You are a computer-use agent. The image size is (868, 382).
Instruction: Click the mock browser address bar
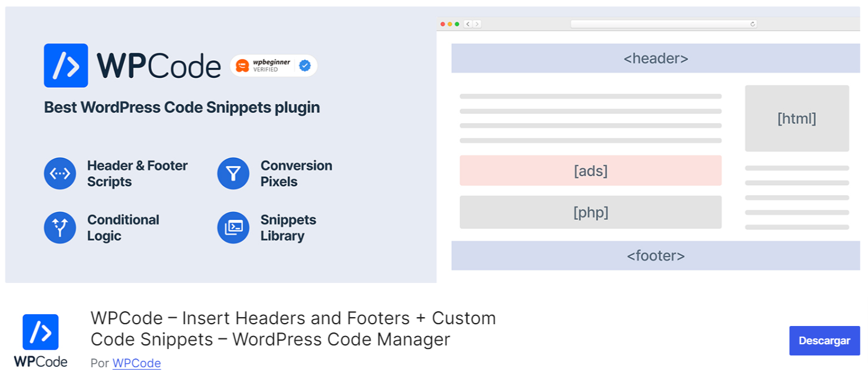(x=660, y=24)
